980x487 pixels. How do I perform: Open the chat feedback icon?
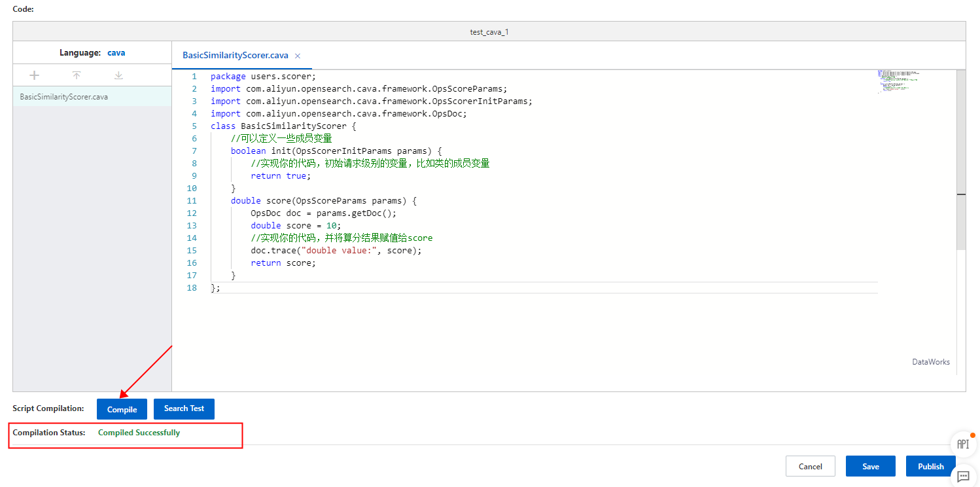point(963,476)
